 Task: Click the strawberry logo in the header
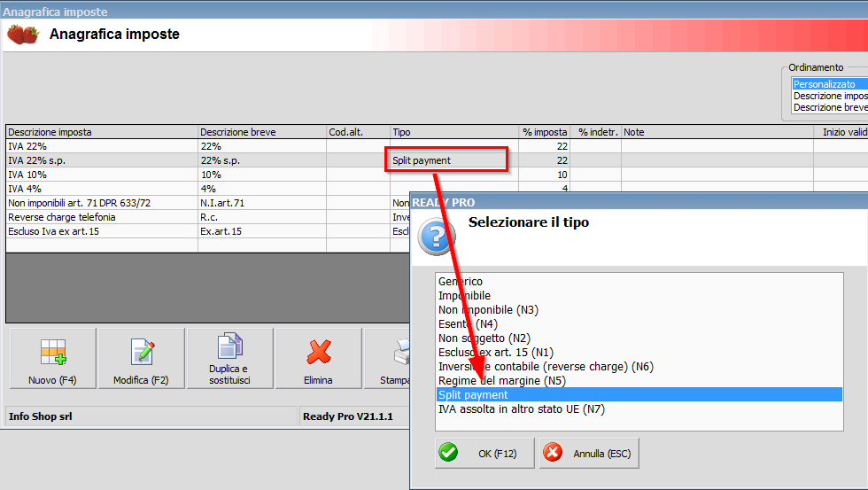click(x=23, y=35)
